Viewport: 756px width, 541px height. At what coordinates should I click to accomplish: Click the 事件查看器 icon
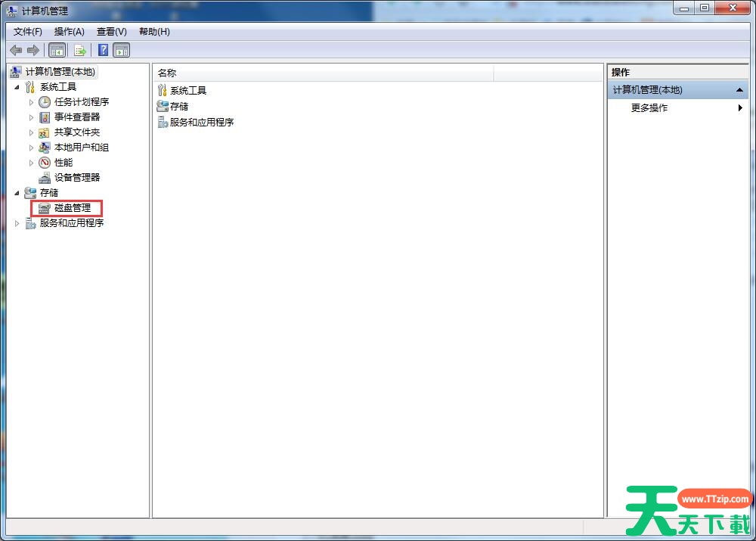(45, 117)
